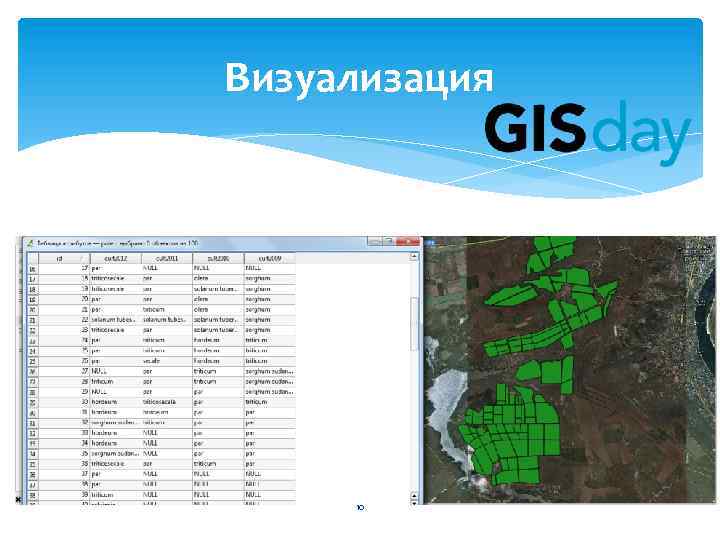Sort by the cult2012 column header
The image size is (720, 540).
click(x=116, y=259)
